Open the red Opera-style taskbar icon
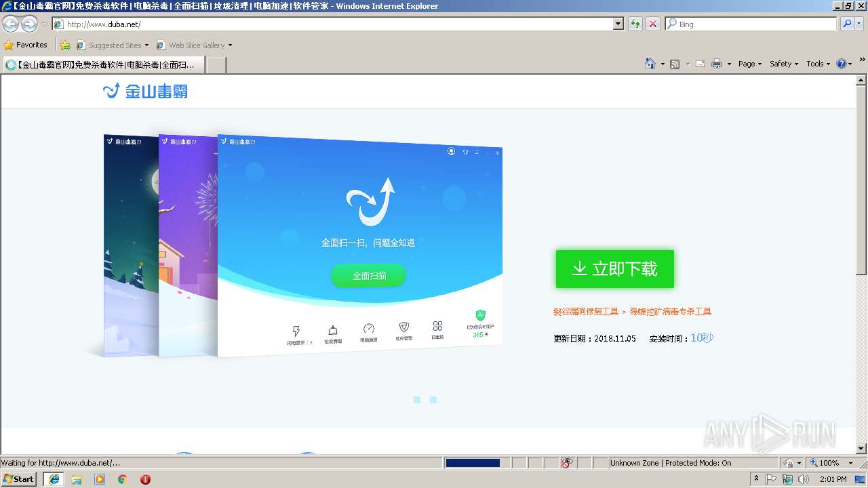 pos(145,479)
